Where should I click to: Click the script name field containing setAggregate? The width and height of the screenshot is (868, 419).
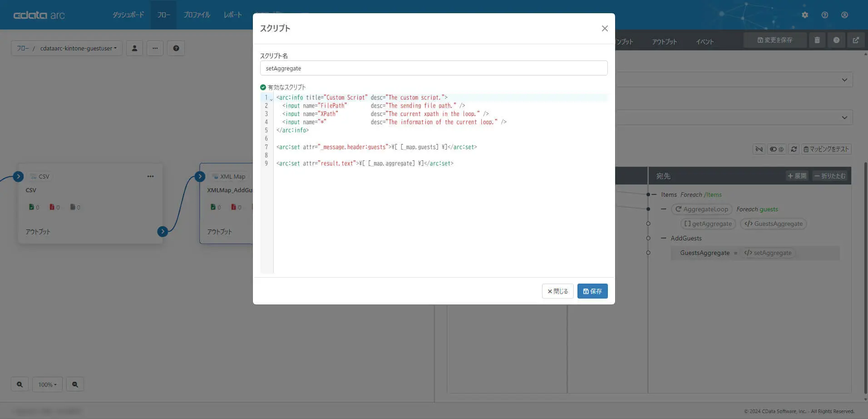click(x=434, y=68)
